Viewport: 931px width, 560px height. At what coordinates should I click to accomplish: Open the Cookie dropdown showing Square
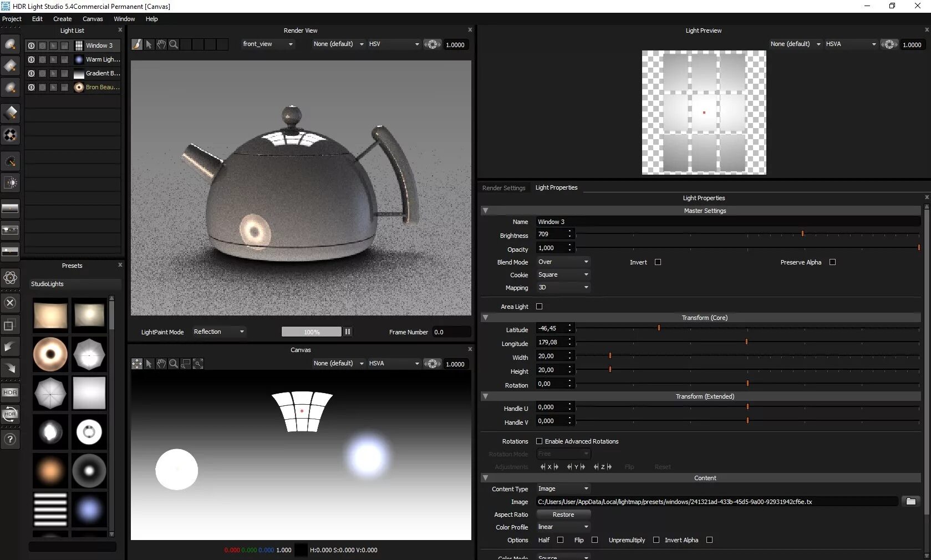563,275
